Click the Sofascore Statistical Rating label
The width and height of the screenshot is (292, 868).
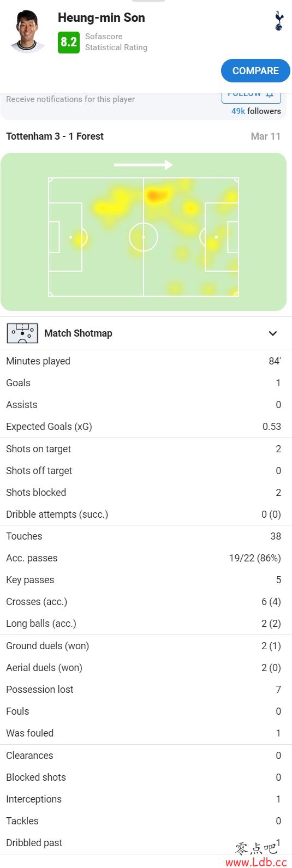click(116, 42)
